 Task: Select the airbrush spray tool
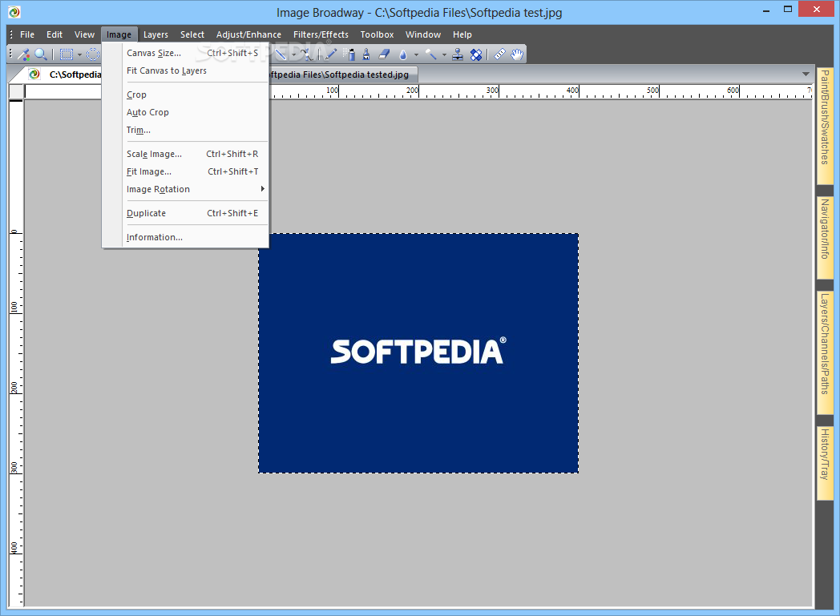pyautogui.click(x=349, y=54)
